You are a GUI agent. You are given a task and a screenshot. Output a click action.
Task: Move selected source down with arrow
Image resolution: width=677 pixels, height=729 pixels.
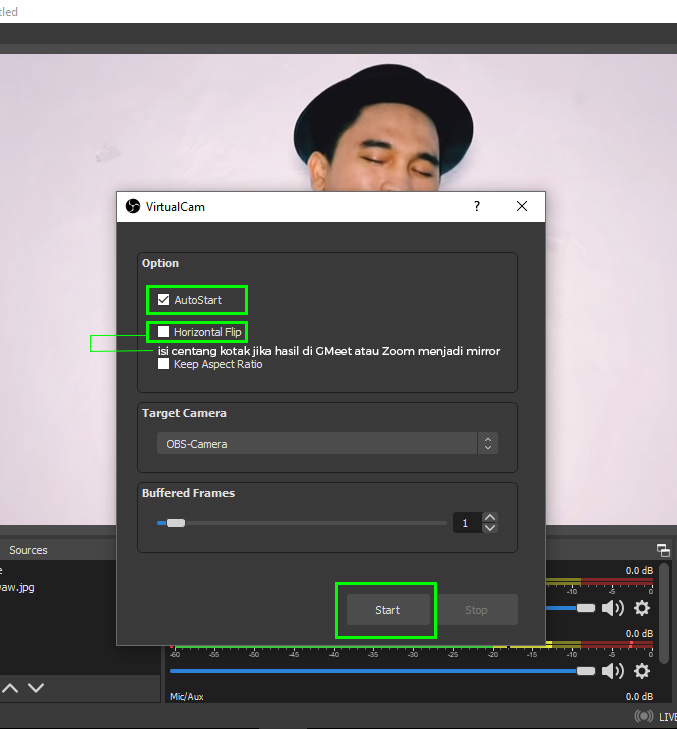tap(36, 688)
